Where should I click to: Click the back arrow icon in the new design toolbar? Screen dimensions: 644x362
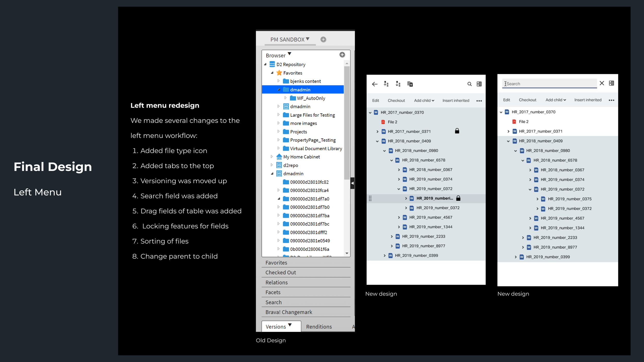point(375,84)
